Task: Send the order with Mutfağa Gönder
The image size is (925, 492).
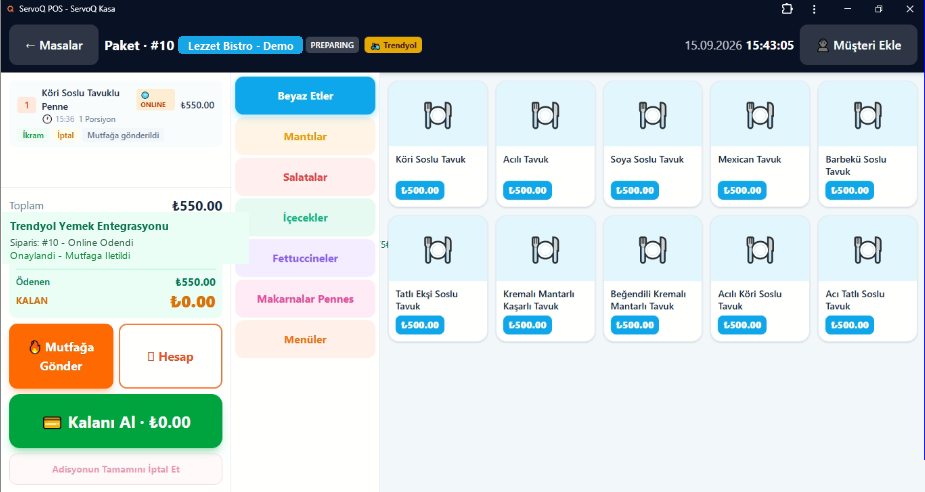Action: coord(61,356)
